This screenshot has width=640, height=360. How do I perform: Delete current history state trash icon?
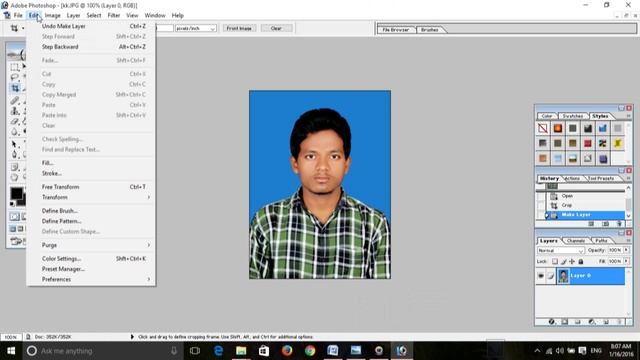click(619, 224)
